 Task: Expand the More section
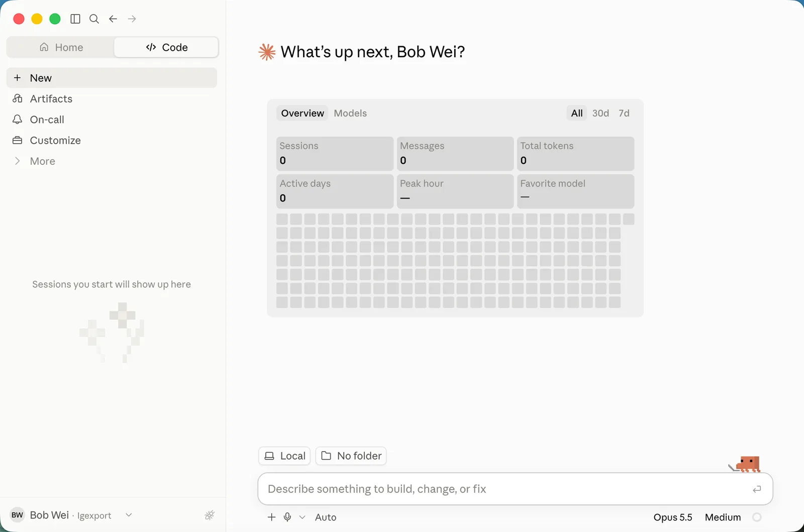pyautogui.click(x=112, y=161)
